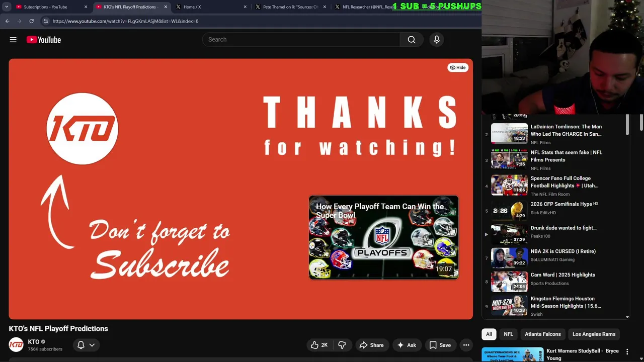Viewport: 644px width, 362px height.
Task: Open Kurt Warner QB School thumbnail
Action: click(x=513, y=354)
